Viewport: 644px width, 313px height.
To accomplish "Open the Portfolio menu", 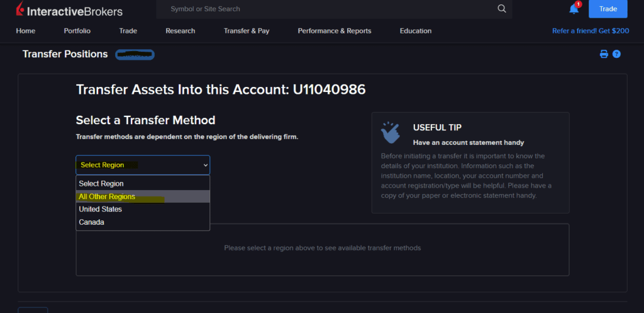I will point(77,31).
